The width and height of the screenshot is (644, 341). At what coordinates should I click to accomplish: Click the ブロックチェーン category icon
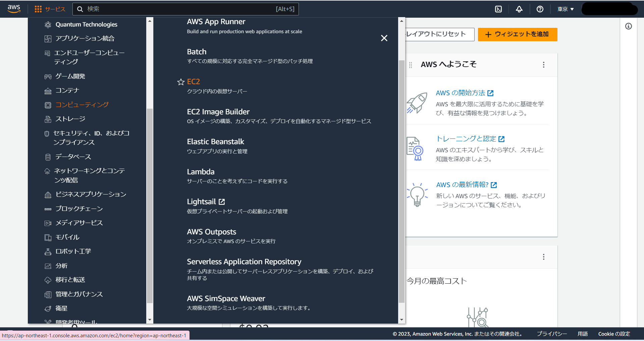tap(48, 209)
